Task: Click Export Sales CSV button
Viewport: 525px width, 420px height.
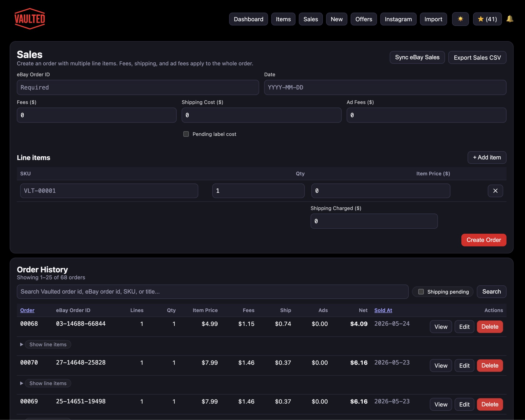Action: point(477,57)
